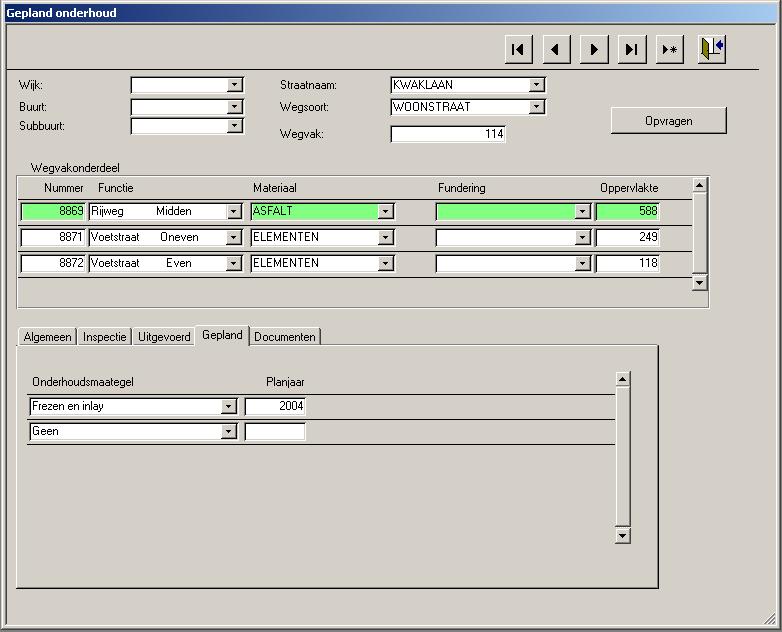Click the exit door icon
782x632 pixels.
coord(712,49)
